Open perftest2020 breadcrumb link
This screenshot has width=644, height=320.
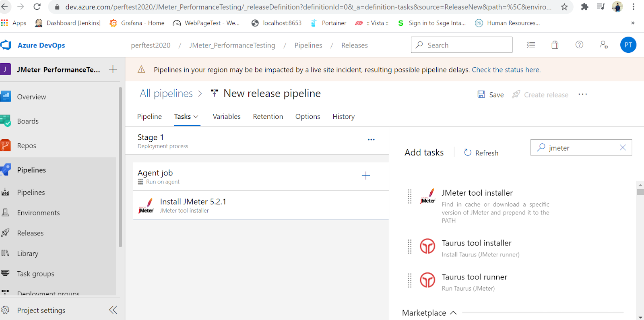click(x=151, y=45)
